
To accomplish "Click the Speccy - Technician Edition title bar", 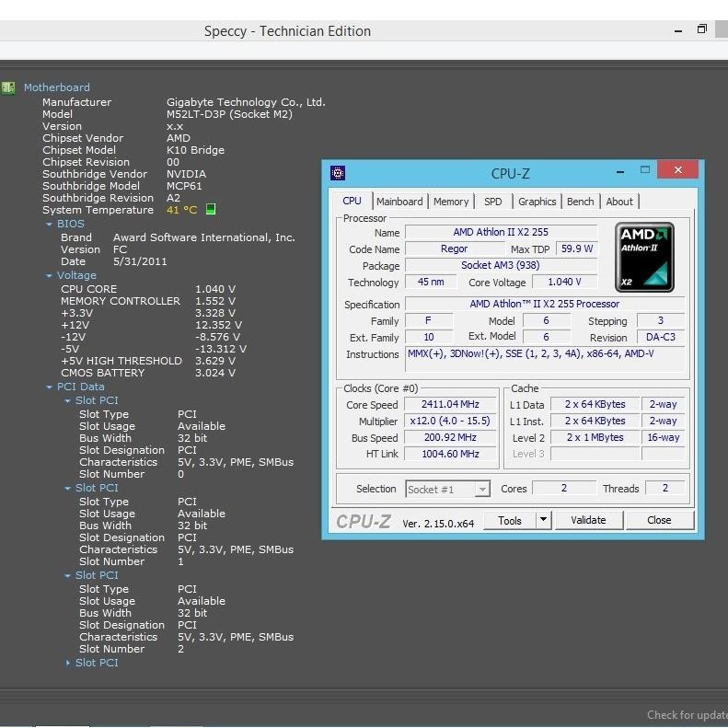I will [287, 31].
